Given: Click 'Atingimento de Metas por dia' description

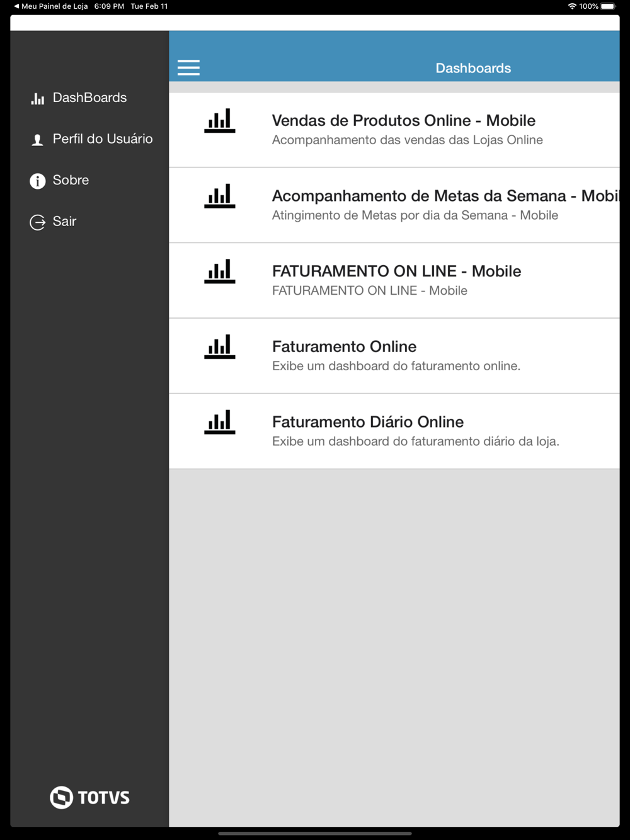Looking at the screenshot, I should 415,215.
